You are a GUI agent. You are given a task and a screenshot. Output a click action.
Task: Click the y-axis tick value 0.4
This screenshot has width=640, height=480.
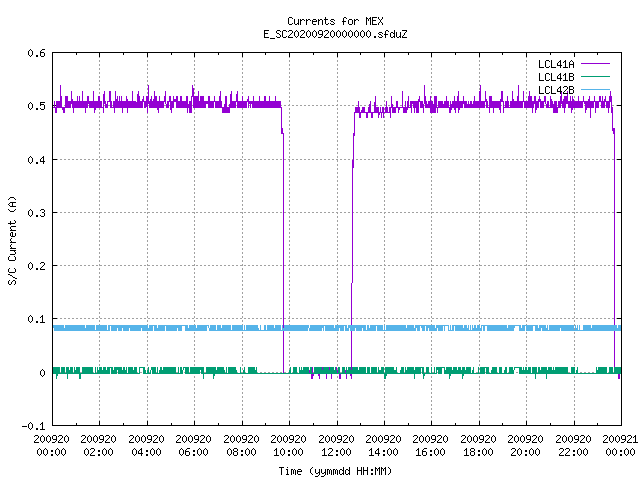(36, 160)
